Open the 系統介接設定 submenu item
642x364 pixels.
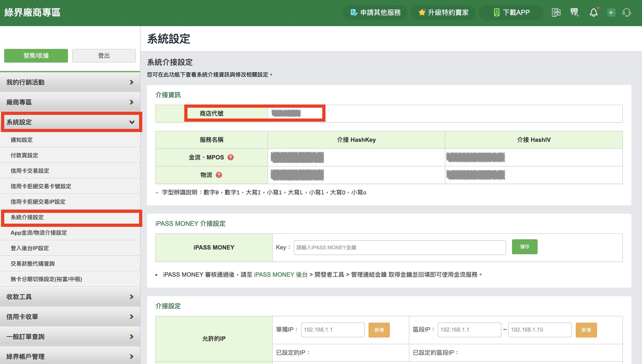tap(27, 217)
